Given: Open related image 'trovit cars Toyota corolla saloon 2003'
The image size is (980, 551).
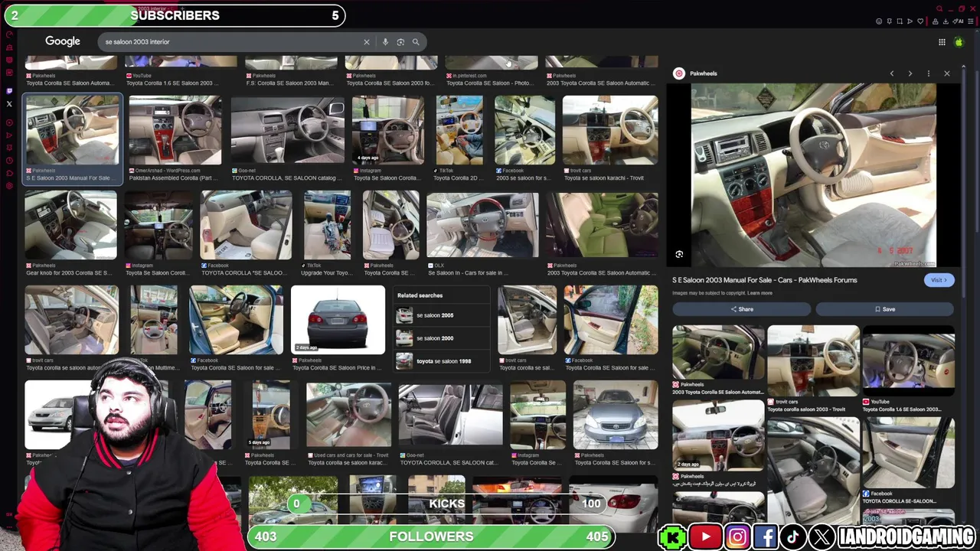Looking at the screenshot, I should click(813, 360).
